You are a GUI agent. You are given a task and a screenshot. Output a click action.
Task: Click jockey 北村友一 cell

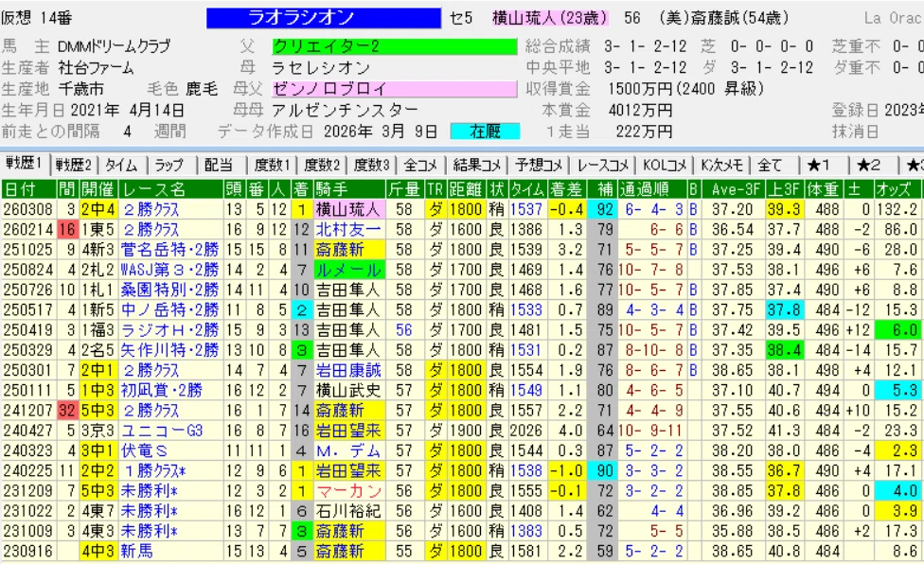click(x=348, y=230)
